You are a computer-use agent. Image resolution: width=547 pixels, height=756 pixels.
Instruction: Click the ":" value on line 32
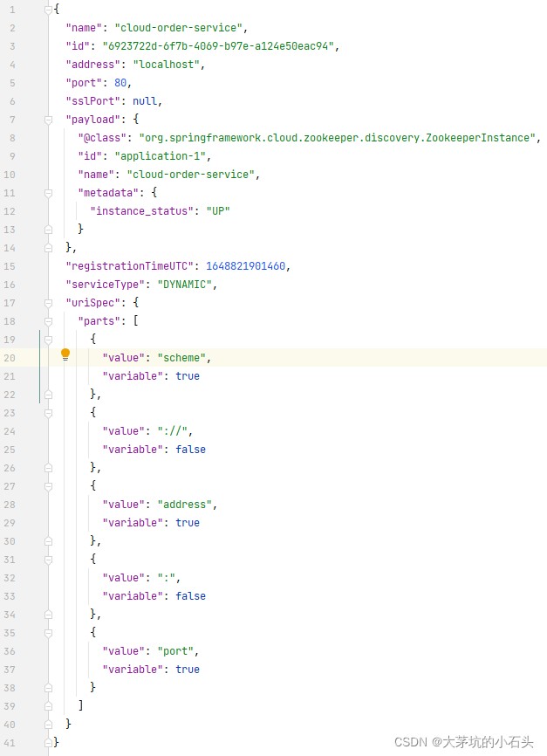167,578
